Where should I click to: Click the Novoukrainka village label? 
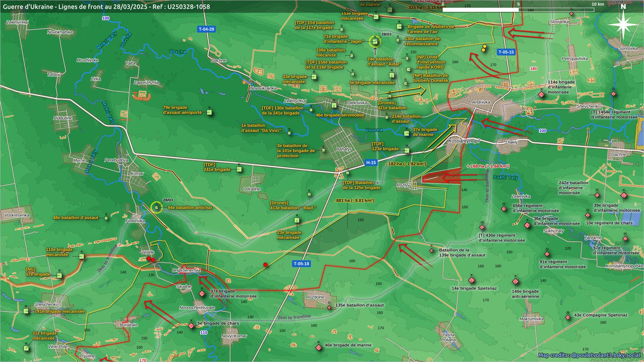coord(263,88)
